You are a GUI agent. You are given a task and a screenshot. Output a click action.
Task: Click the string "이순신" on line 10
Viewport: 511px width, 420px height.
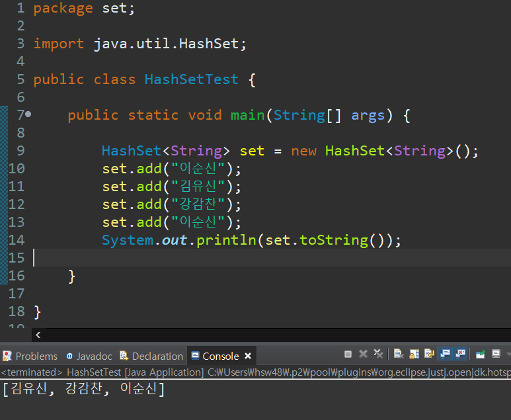coord(198,169)
